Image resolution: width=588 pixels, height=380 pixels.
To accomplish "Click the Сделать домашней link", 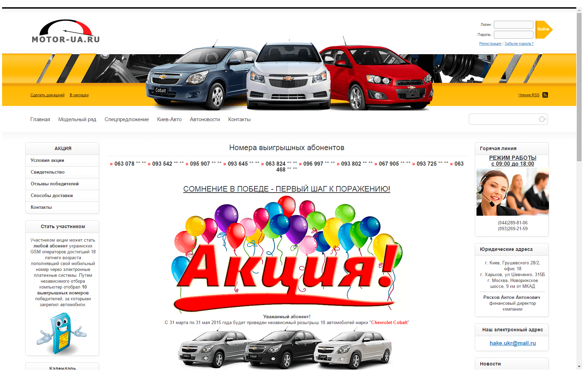I will (x=47, y=95).
